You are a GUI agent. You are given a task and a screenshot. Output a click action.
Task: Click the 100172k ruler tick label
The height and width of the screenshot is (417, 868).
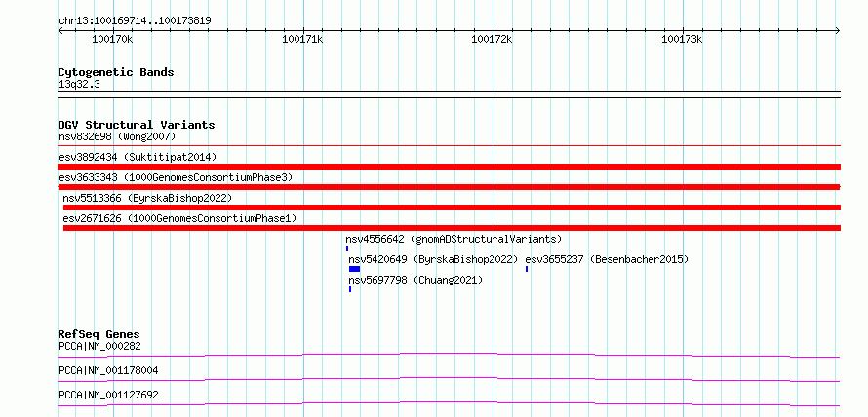492,39
